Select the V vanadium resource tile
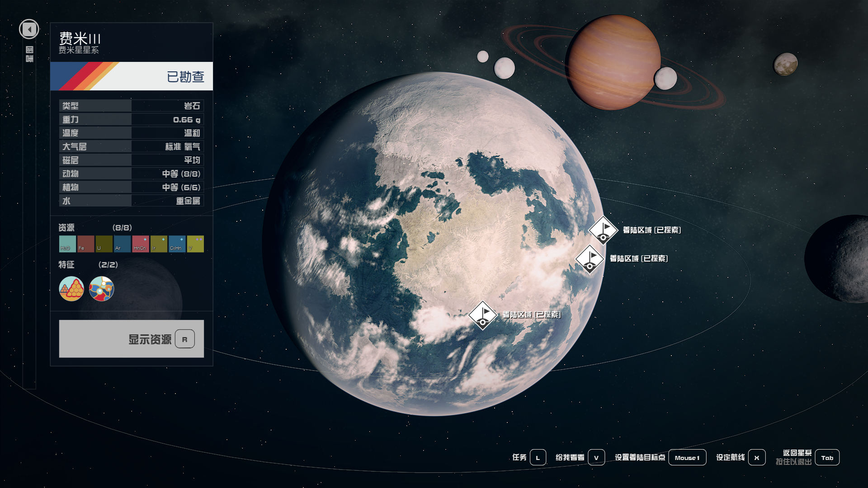 coord(195,244)
